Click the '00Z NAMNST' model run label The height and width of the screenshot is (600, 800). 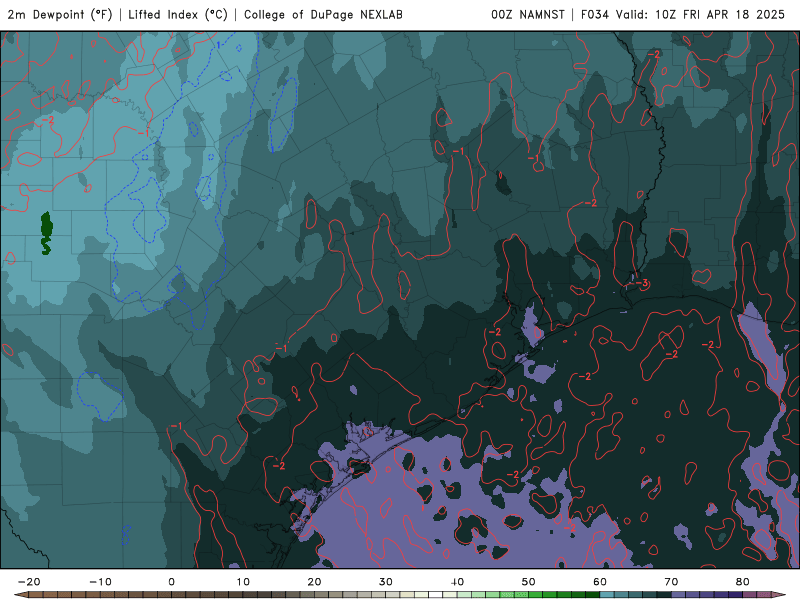(528, 14)
